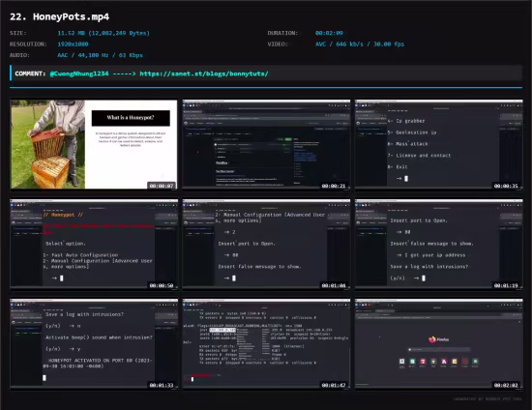Open the 'What is a Honeypot?' thumbnail at 00:00:07

point(94,144)
